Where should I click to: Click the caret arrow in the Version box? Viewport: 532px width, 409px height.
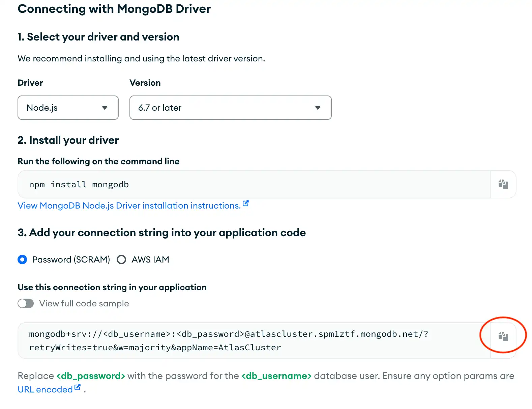[x=318, y=108]
